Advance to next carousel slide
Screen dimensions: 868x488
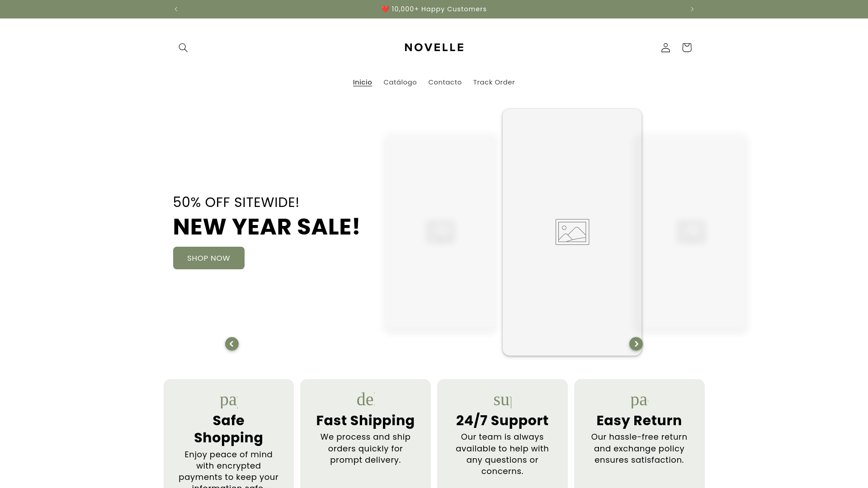point(636,344)
